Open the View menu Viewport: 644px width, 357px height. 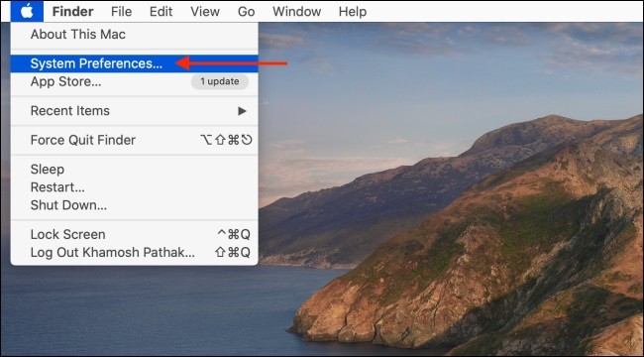(x=205, y=12)
